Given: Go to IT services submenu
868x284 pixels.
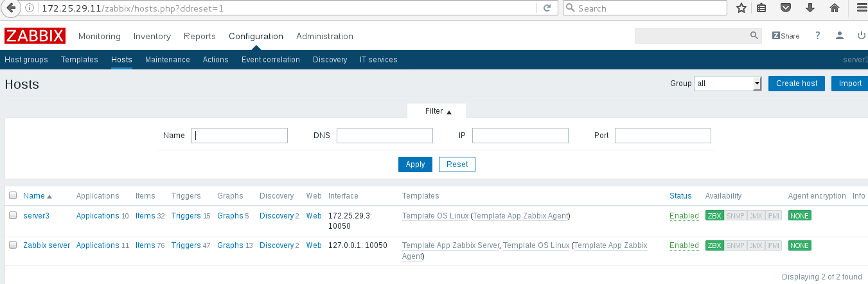Looking at the screenshot, I should click(378, 60).
